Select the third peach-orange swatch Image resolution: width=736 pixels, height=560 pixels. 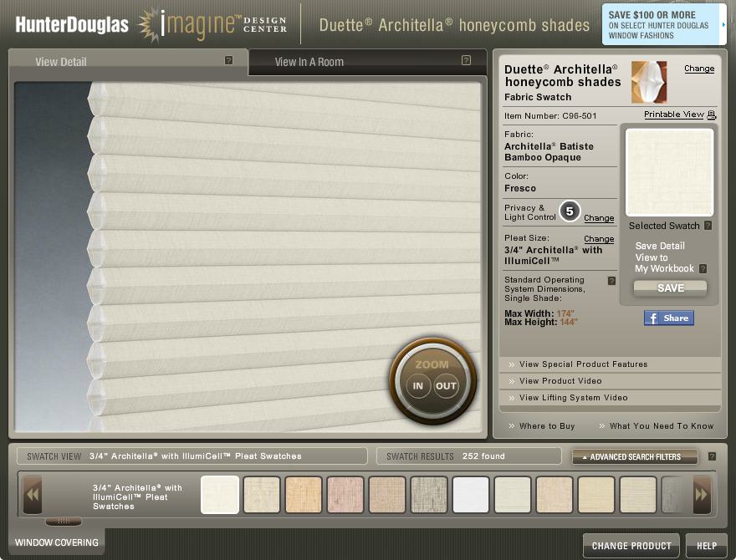(x=304, y=495)
